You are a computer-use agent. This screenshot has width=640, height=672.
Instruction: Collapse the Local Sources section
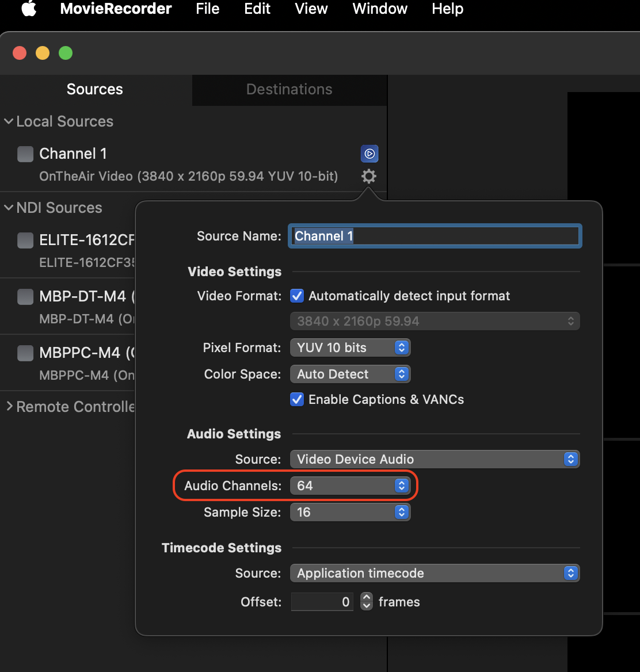pyautogui.click(x=9, y=121)
